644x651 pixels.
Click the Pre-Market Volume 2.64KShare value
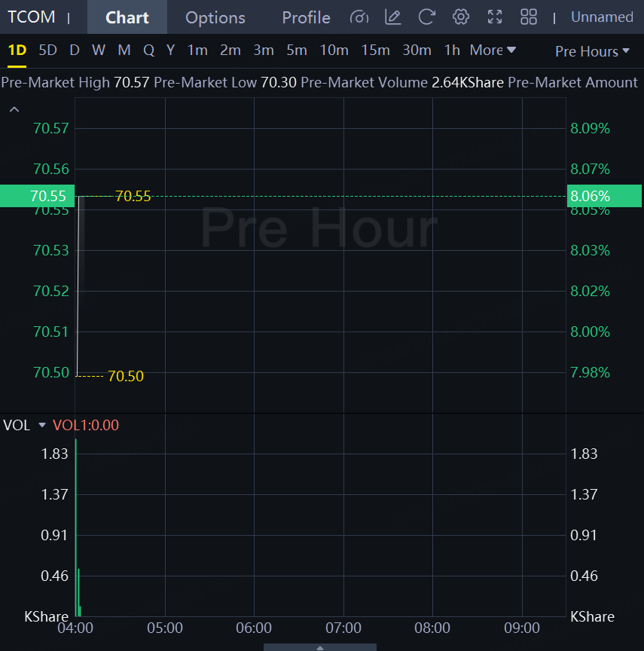(x=468, y=83)
